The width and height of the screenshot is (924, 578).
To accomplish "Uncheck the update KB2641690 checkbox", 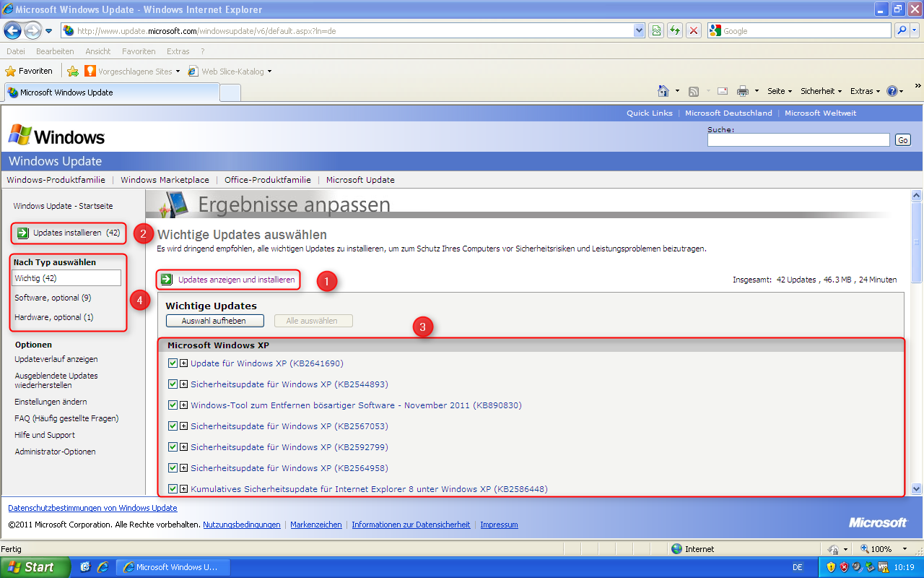I will point(173,363).
